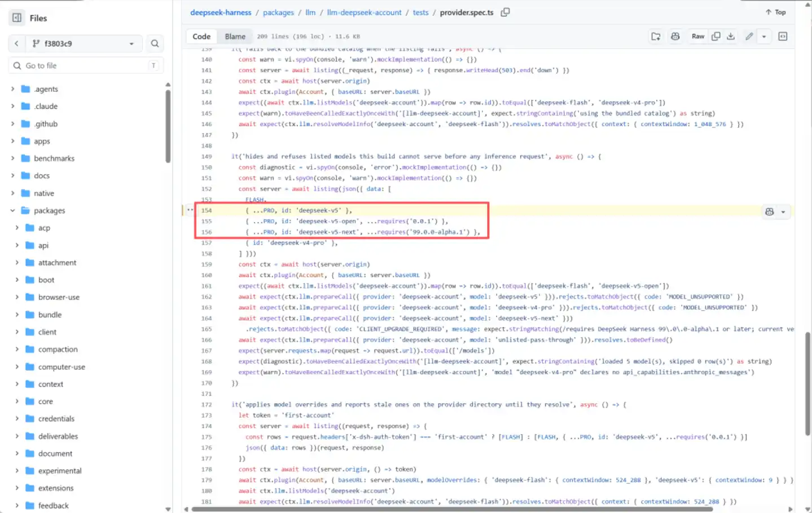Click the folder sparkle icon in code toolbar

(656, 37)
